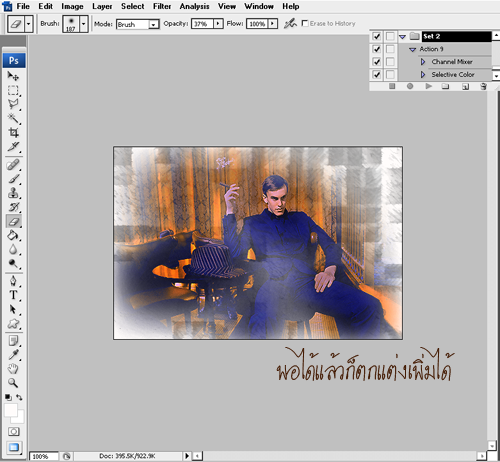The image size is (500, 462).
Task: Toggle the Set 2 item checkbox
Action: 377,36
